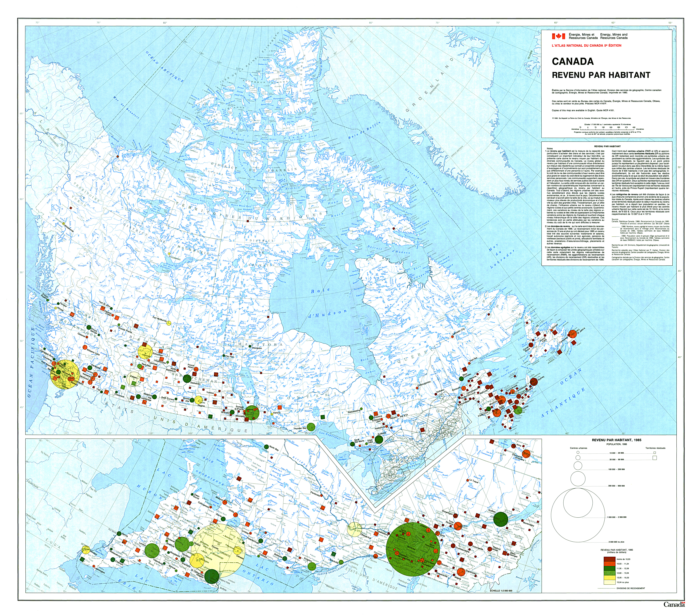The image size is (700, 615).
Task: Click the red 'L'ATLAS NATIONAL DU CANADA 5e ÉDITION' text
Action: point(587,46)
